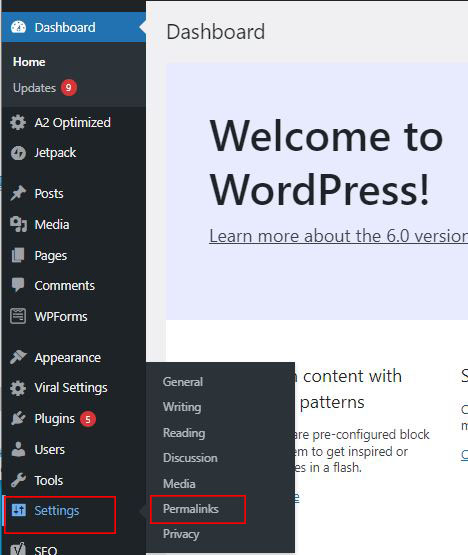Click the Tools wrench icon
The width and height of the screenshot is (468, 555).
click(18, 480)
